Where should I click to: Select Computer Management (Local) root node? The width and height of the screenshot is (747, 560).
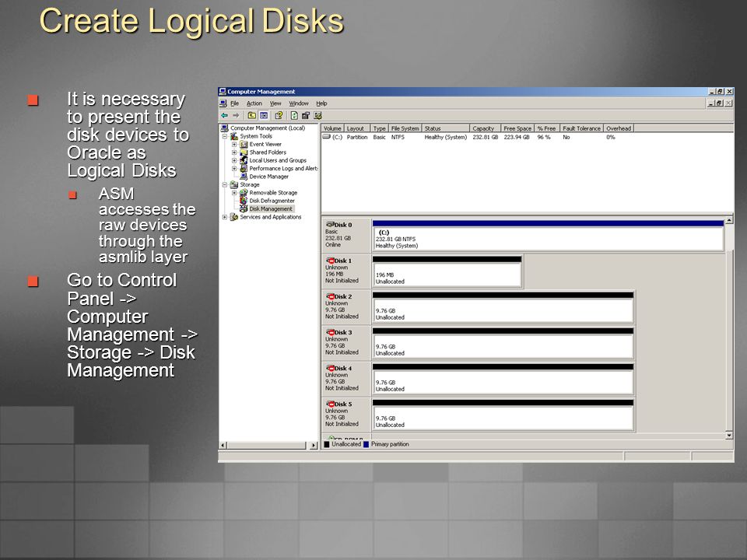coord(268,128)
